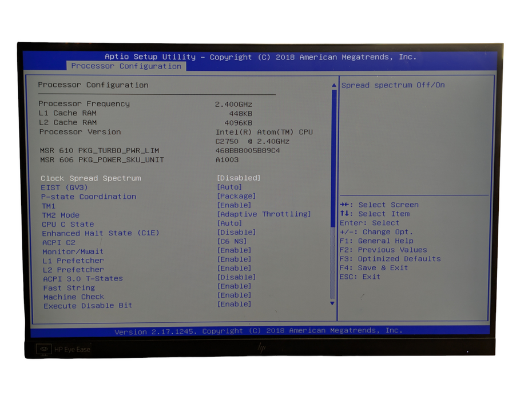Click the +/-: Change Opt. hint
Screen dimensions: 532x400
tap(376, 232)
